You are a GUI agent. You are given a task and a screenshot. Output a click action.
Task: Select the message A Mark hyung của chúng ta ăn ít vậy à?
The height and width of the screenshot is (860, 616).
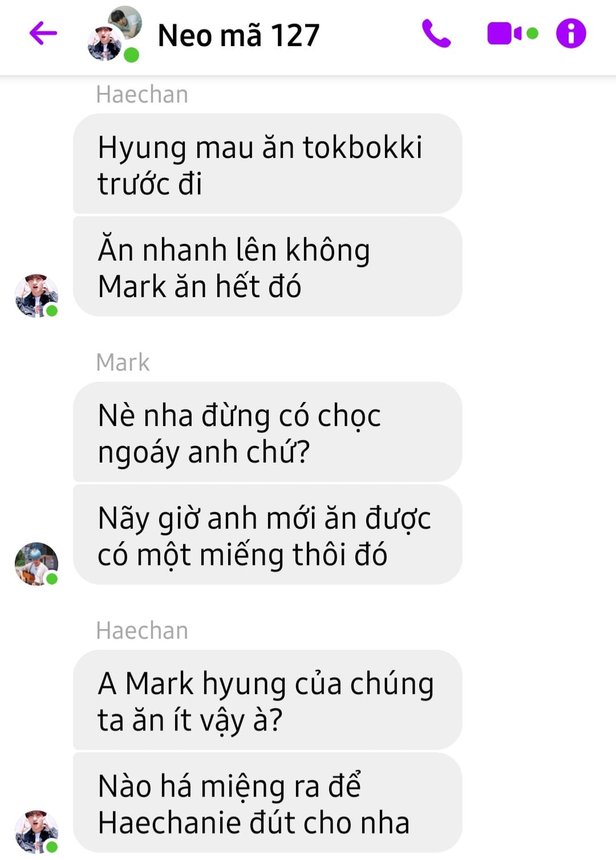tap(268, 700)
